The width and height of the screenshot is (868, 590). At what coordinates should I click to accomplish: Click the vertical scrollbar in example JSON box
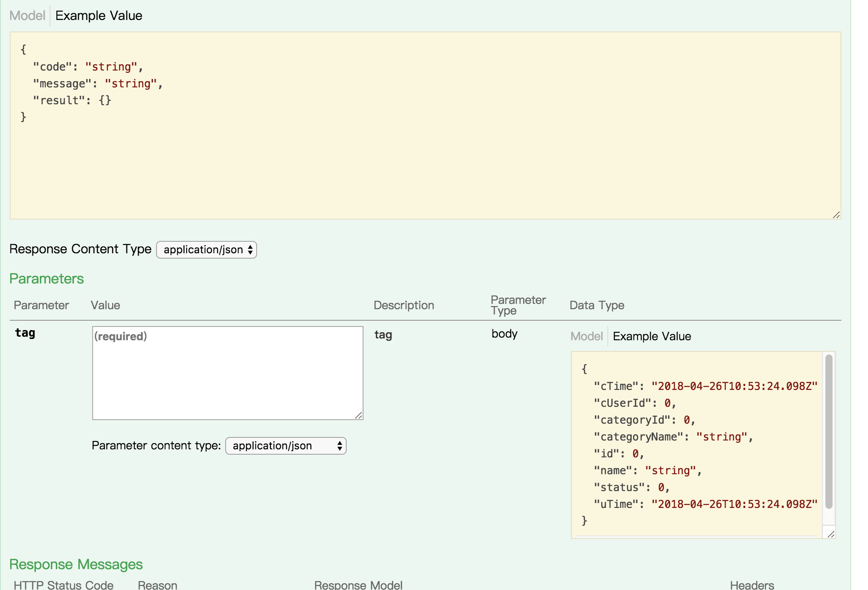(x=829, y=430)
